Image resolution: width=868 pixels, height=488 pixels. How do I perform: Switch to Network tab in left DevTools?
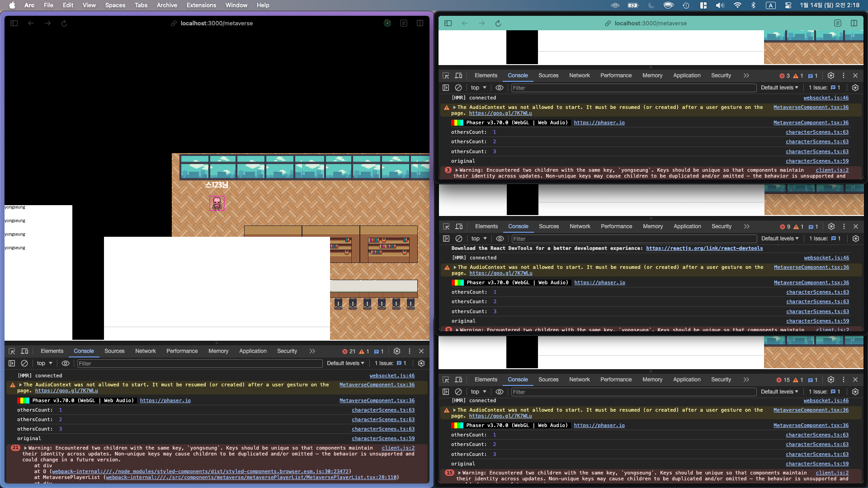[145, 351]
